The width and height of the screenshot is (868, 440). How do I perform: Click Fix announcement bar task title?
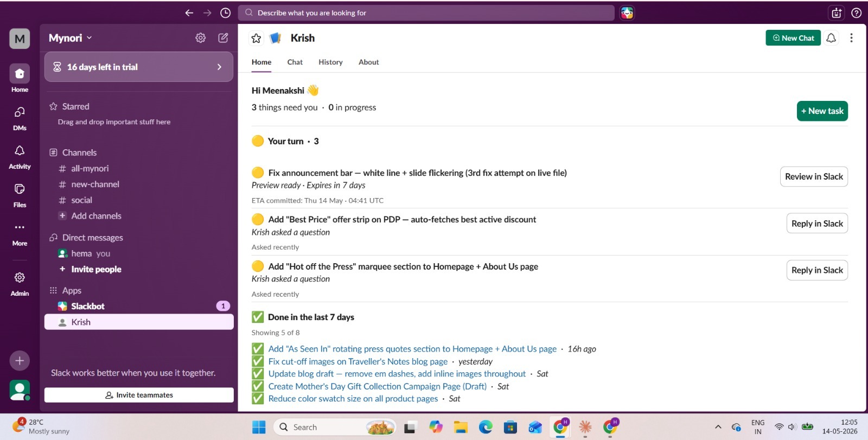418,173
